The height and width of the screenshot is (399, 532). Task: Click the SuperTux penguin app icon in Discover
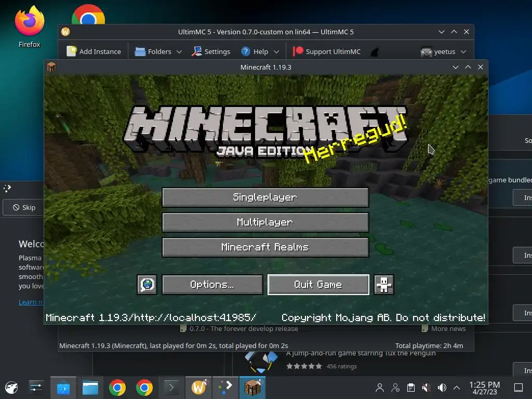[x=261, y=362]
